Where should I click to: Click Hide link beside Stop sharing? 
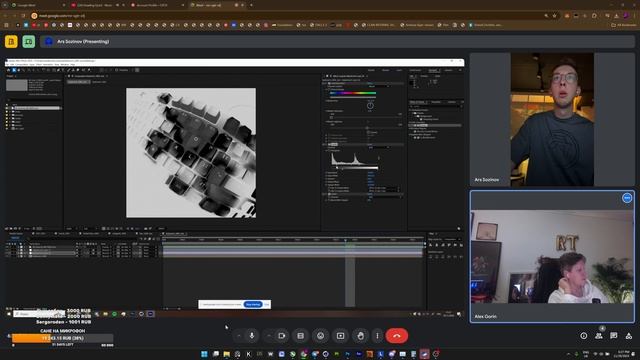pyautogui.click(x=267, y=304)
